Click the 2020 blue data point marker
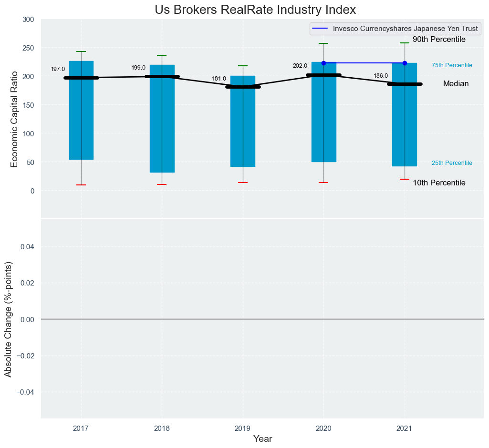489x448 pixels. [324, 63]
